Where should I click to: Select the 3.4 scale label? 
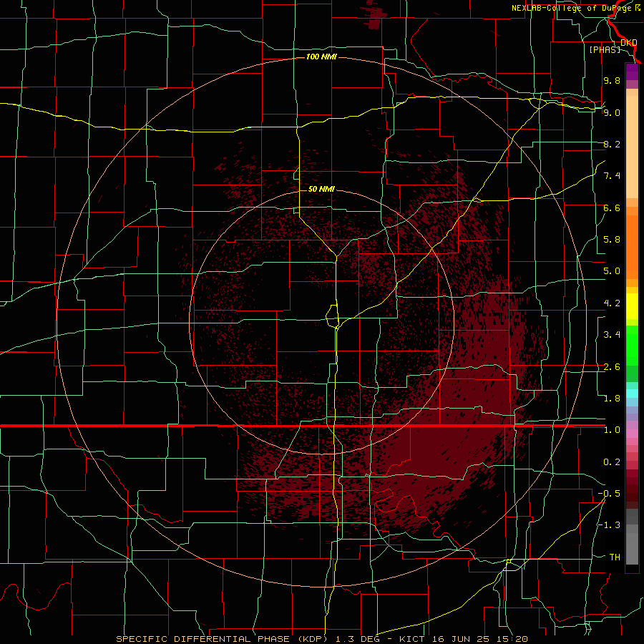pos(612,335)
